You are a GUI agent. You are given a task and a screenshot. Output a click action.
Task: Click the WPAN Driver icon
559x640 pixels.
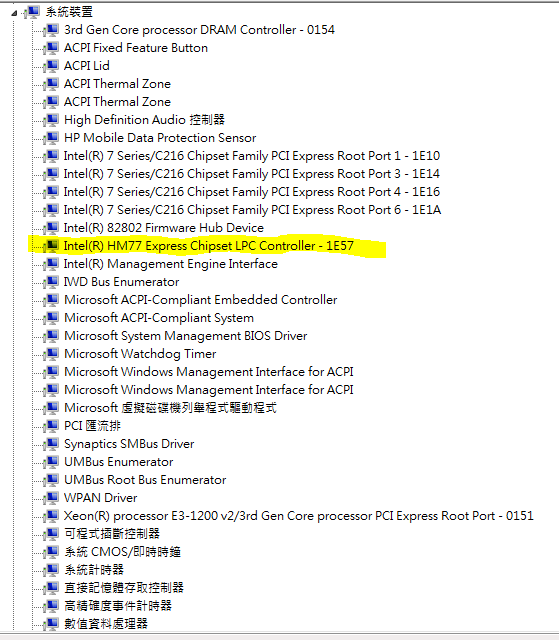coord(51,498)
